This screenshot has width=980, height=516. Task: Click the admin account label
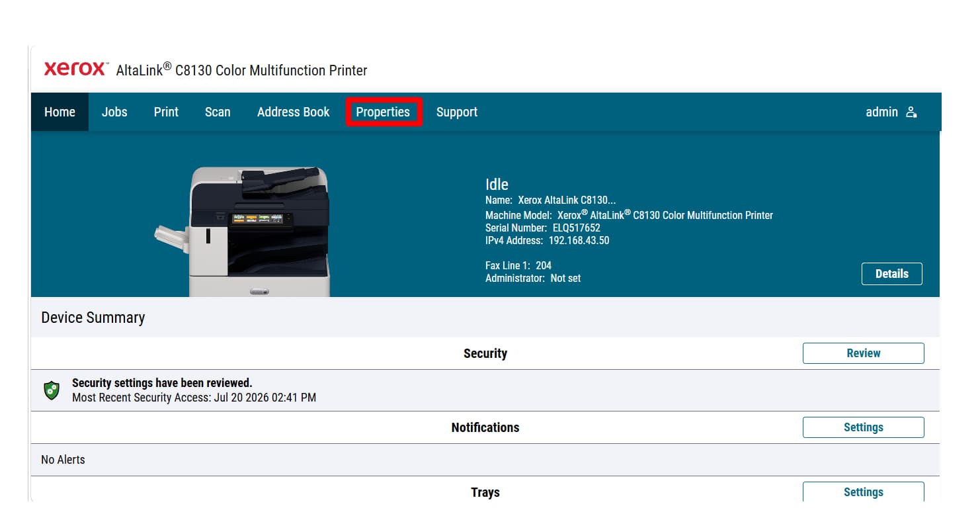(881, 112)
